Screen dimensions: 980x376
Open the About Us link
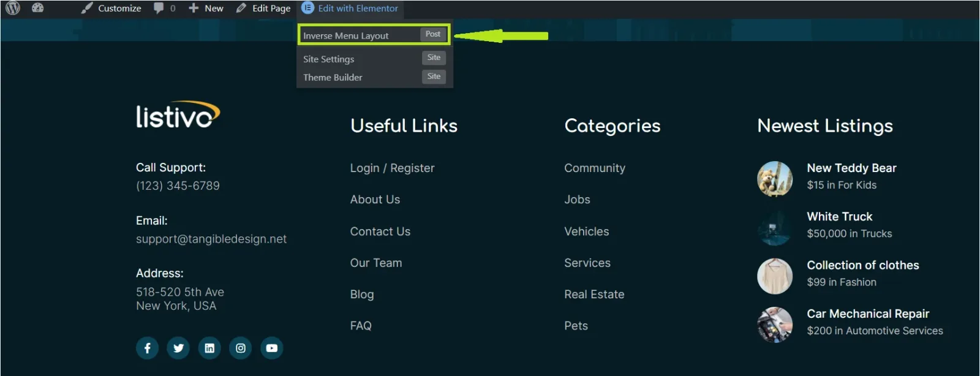click(x=375, y=200)
